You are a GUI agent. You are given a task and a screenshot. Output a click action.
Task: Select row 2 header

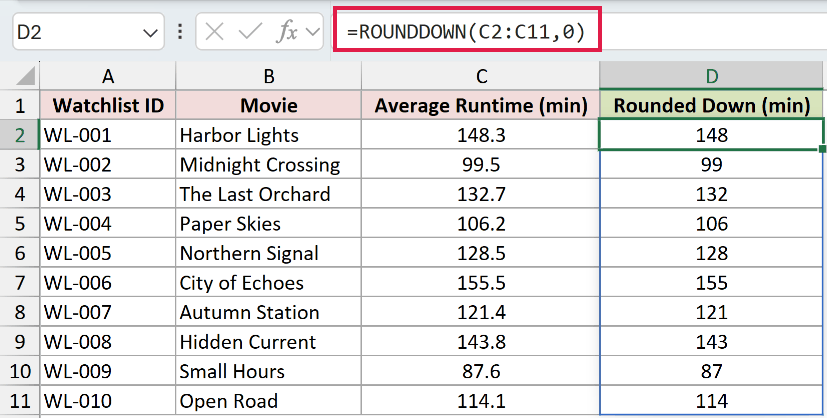[20, 135]
